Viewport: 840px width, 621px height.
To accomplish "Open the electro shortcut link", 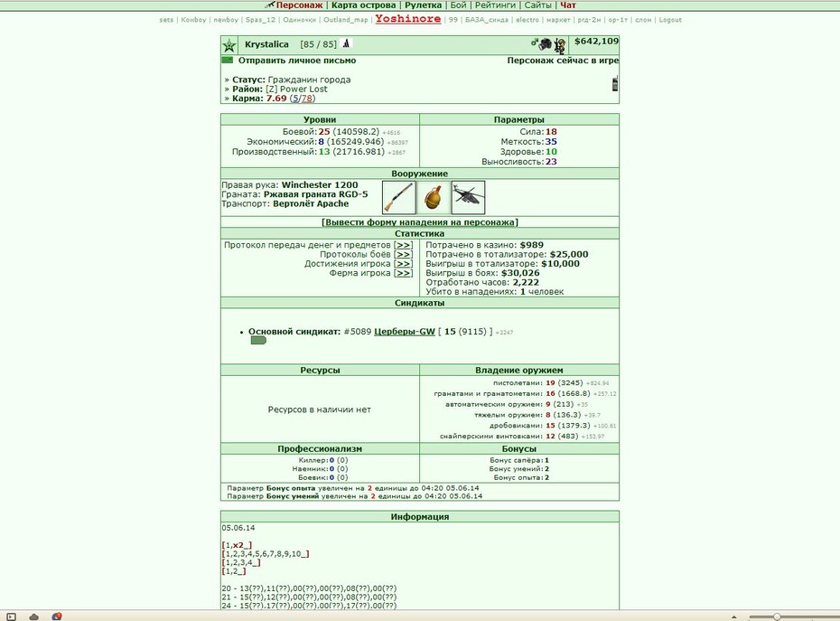I will pyautogui.click(x=527, y=20).
